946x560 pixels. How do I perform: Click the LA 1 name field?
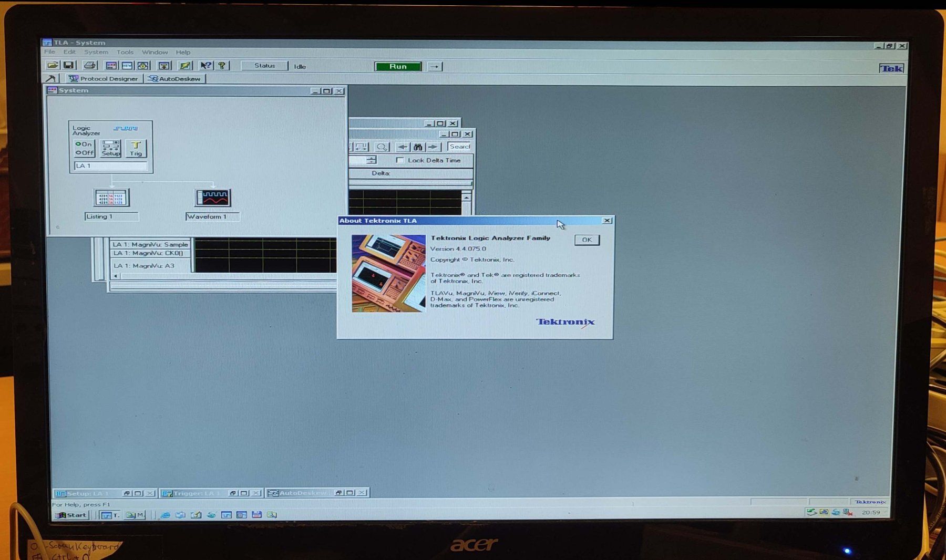click(x=111, y=166)
